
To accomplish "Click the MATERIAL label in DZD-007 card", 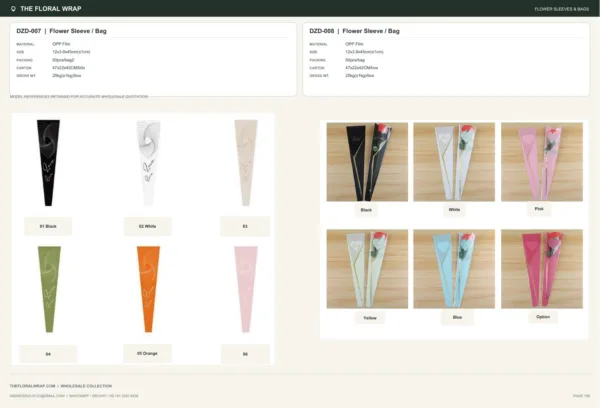I will pyautogui.click(x=25, y=44).
